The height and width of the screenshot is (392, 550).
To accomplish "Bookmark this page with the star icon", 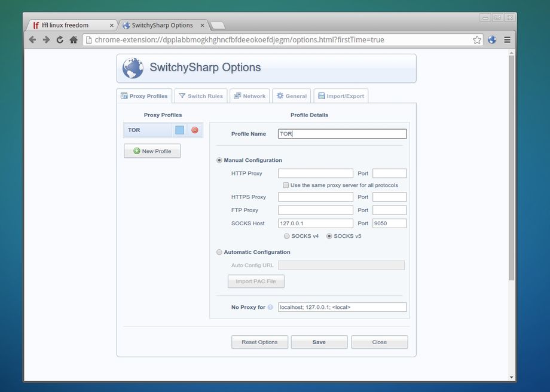I will coord(476,39).
